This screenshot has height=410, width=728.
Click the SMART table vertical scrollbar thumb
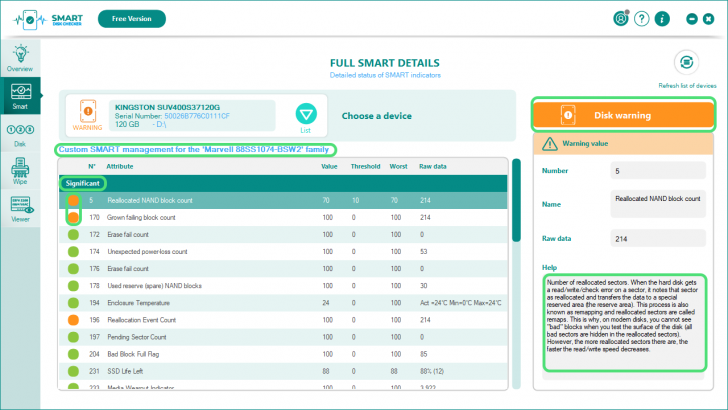point(516,200)
